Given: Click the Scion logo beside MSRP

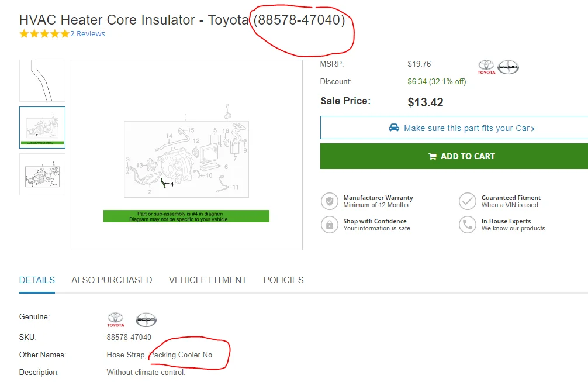Looking at the screenshot, I should 509,67.
